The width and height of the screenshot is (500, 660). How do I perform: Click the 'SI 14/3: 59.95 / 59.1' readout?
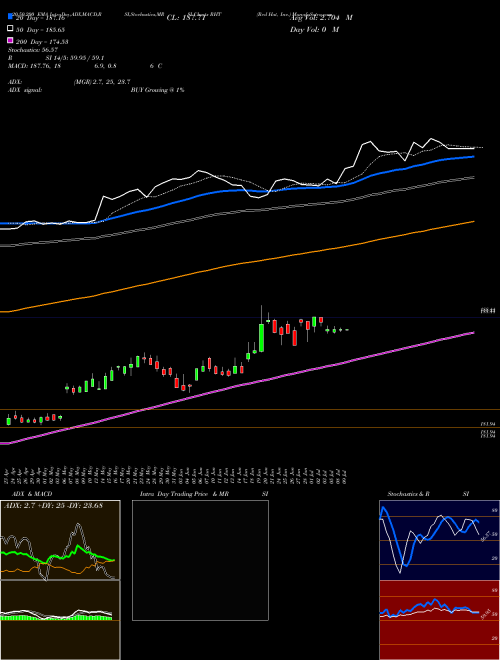coord(75,58)
